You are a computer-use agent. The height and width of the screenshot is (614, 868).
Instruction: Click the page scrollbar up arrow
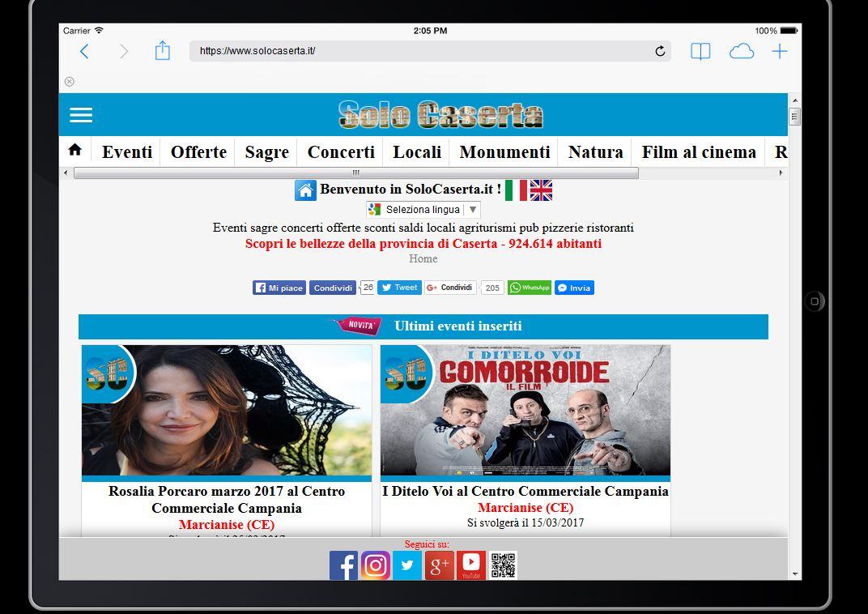click(795, 100)
